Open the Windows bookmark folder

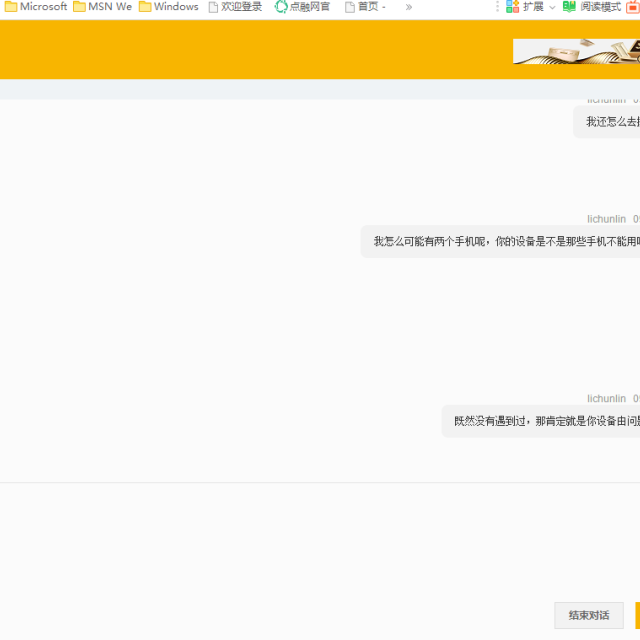click(x=168, y=7)
